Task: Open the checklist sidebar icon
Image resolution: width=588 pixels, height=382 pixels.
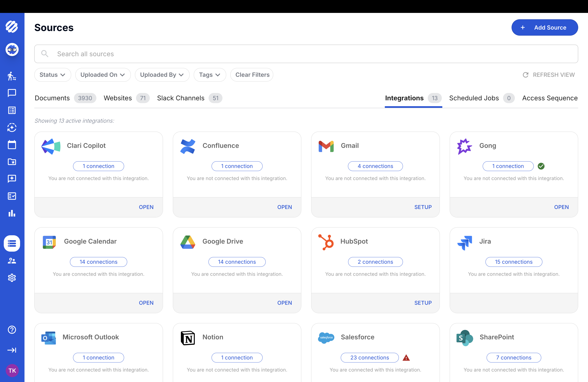Action: click(12, 196)
